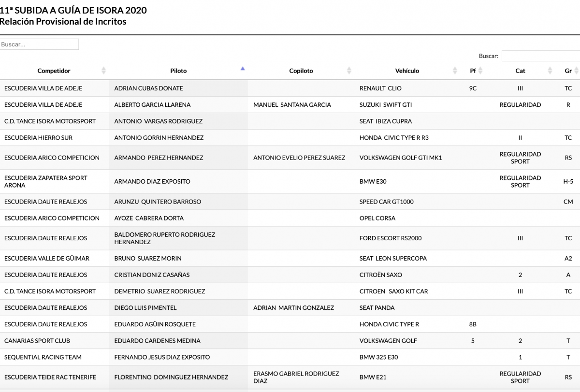Click the SEQUENTIAL RACING TEAM entry
Image resolution: width=580 pixels, height=392 pixels.
point(43,357)
